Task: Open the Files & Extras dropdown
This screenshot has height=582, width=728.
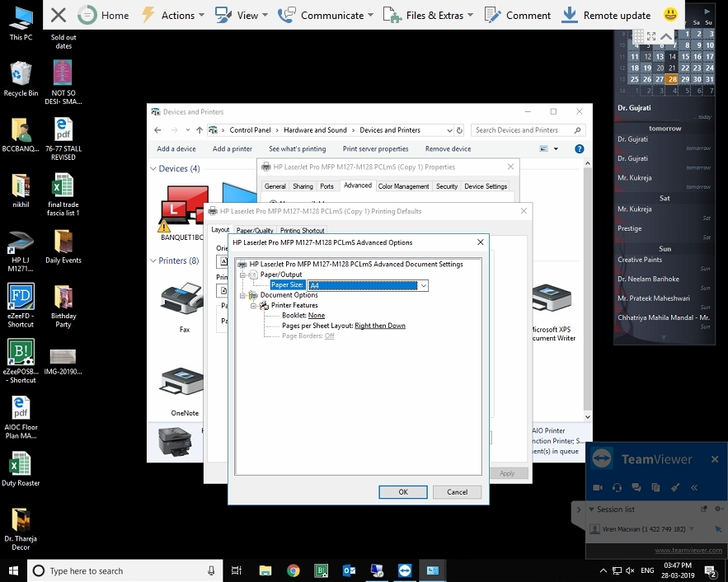Action: coord(428,16)
